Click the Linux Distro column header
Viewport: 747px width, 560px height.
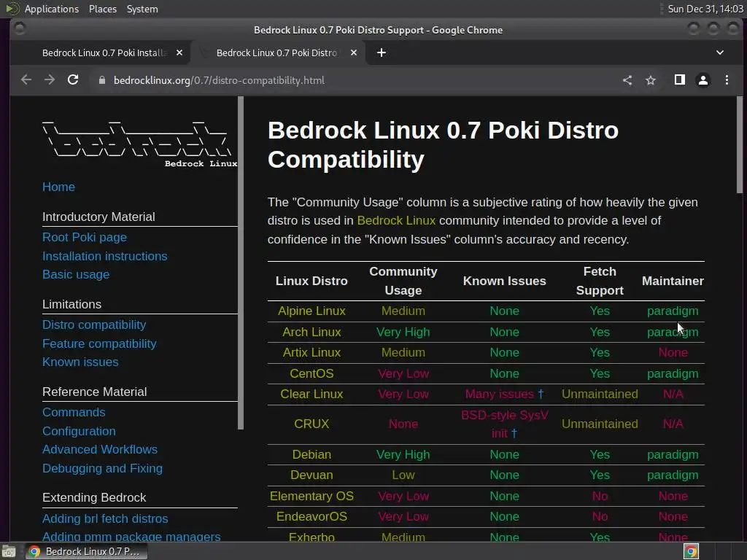[x=311, y=281]
